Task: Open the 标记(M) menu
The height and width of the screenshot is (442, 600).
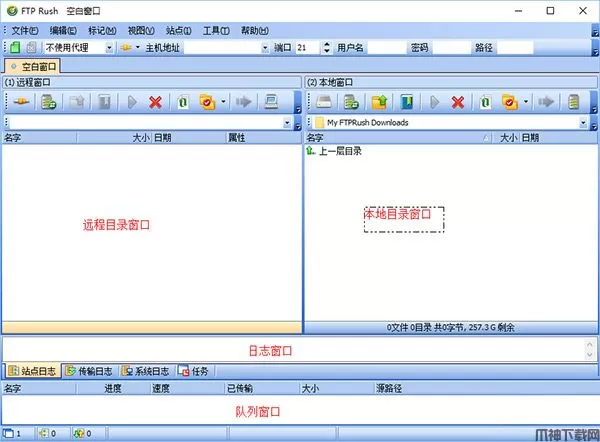Action: coord(102,31)
